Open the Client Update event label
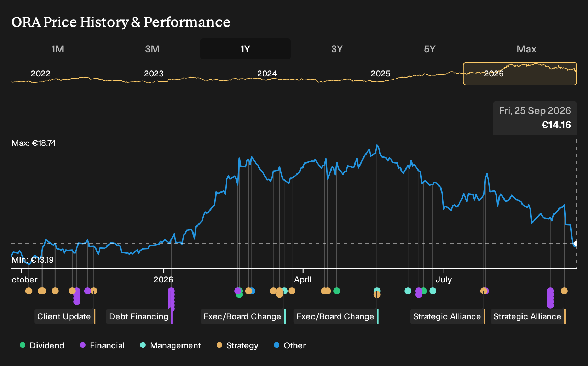This screenshot has height=366, width=588. coord(65,316)
